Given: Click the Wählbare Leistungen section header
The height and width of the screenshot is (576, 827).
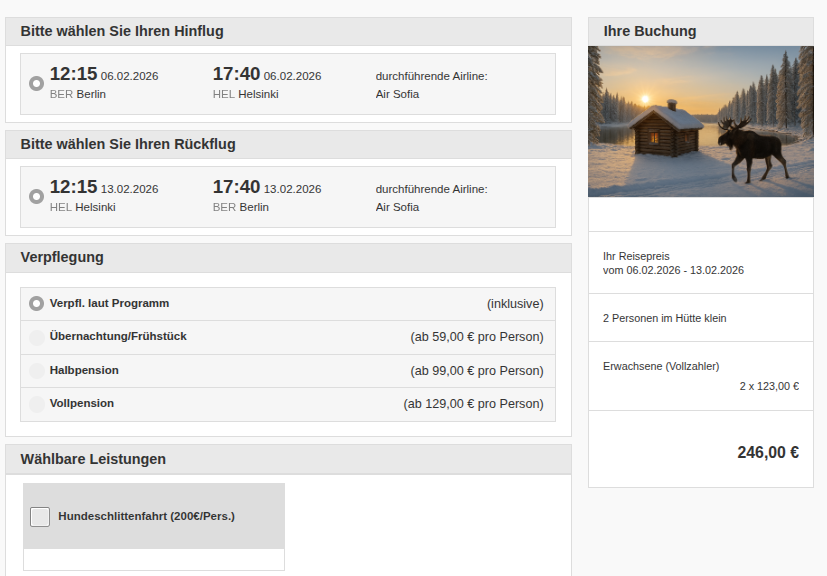Looking at the screenshot, I should click(93, 459).
